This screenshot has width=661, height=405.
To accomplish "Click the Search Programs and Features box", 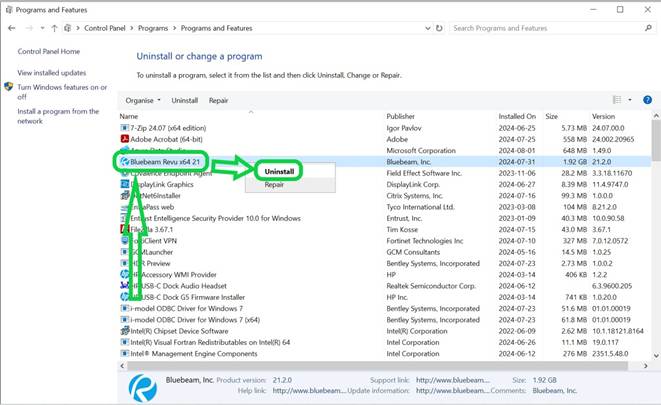I will coord(546,28).
